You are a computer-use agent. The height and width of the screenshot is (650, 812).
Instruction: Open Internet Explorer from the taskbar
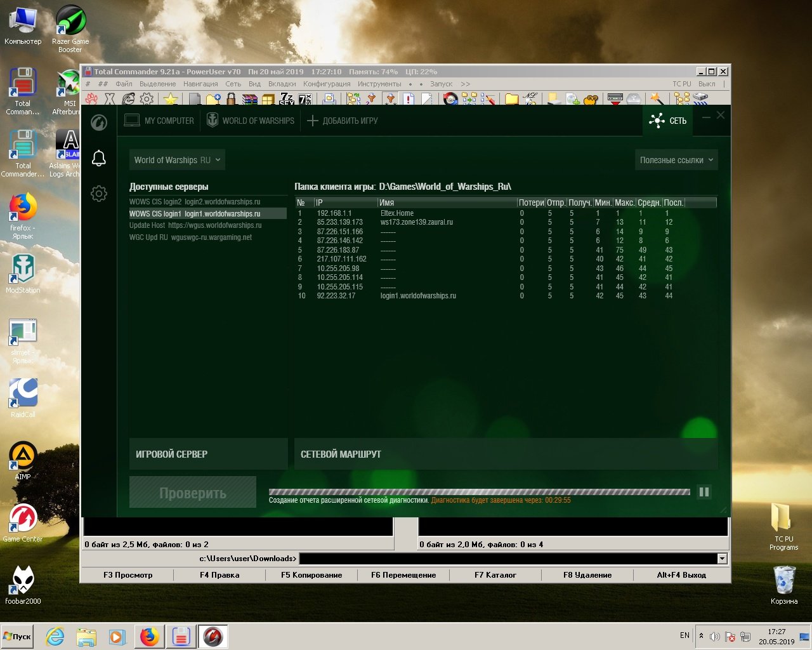(x=55, y=636)
